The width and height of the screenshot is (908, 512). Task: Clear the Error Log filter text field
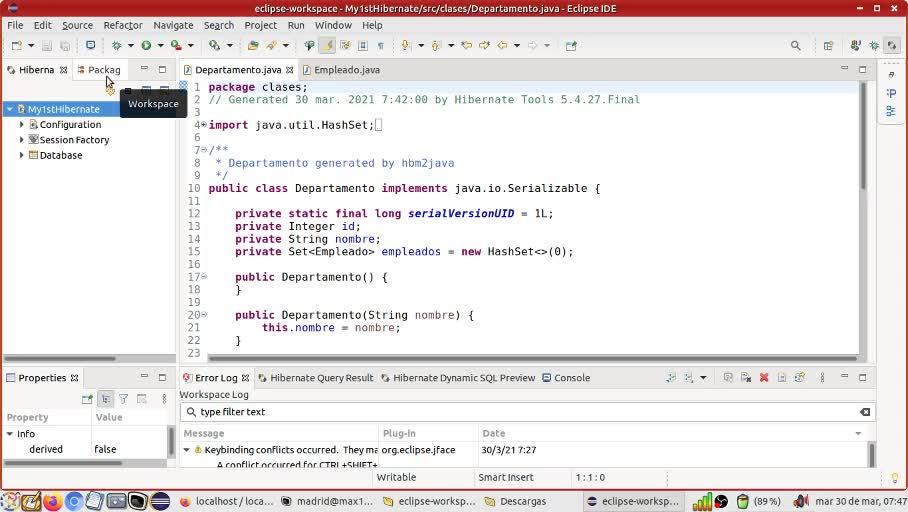pyautogui.click(x=865, y=412)
